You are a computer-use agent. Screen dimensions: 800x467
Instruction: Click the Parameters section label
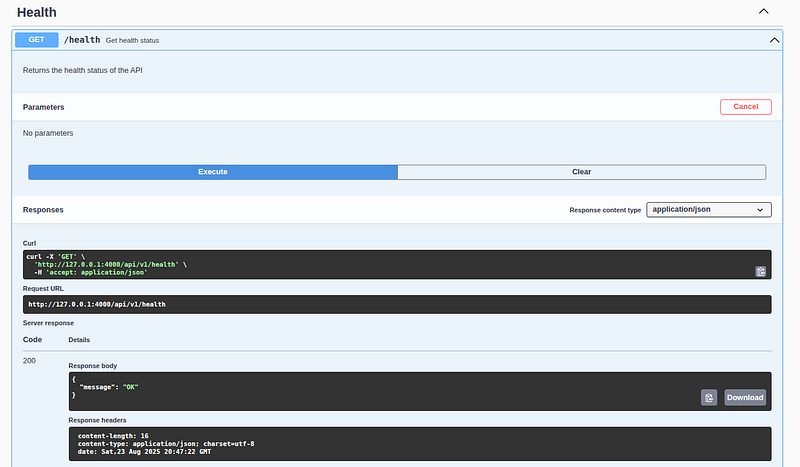43,107
